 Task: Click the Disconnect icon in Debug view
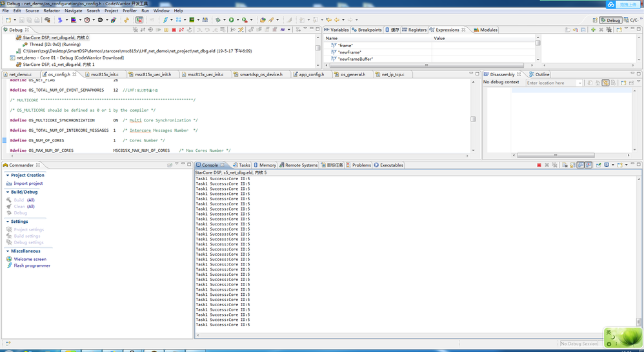coord(181,30)
